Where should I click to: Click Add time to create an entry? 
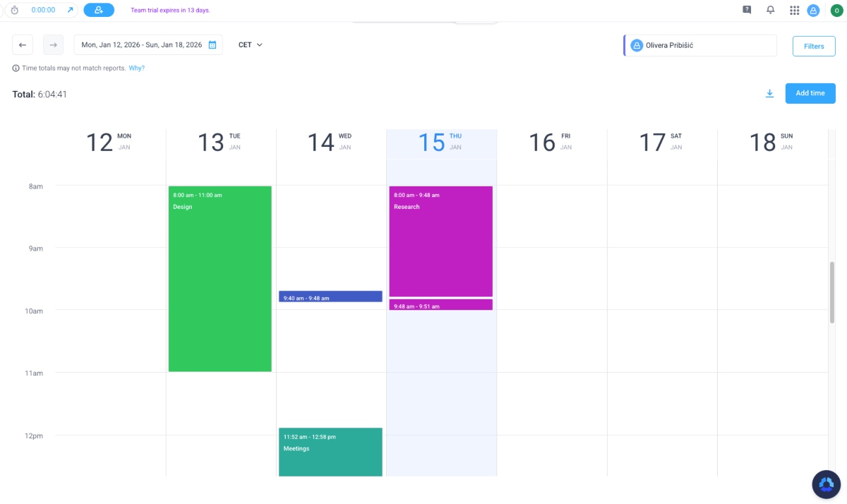point(810,92)
